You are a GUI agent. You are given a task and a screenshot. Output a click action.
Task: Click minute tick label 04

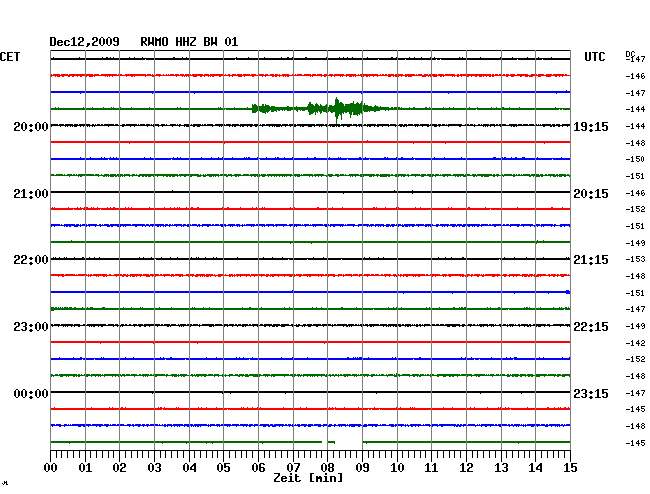(189, 468)
